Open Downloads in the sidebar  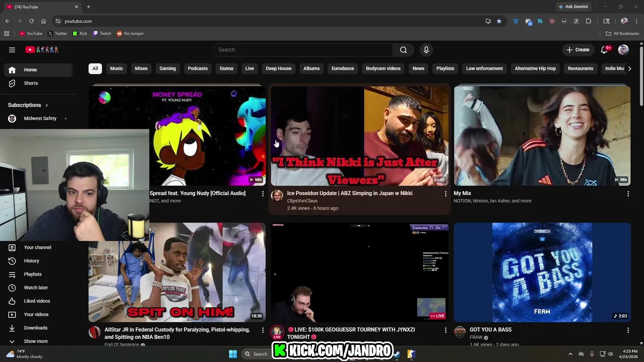pyautogui.click(x=38, y=328)
